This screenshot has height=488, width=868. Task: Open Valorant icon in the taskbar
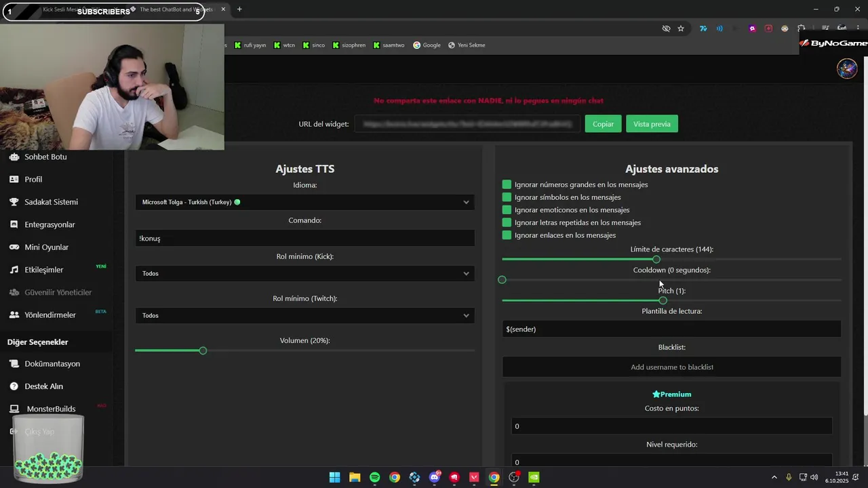(x=474, y=477)
